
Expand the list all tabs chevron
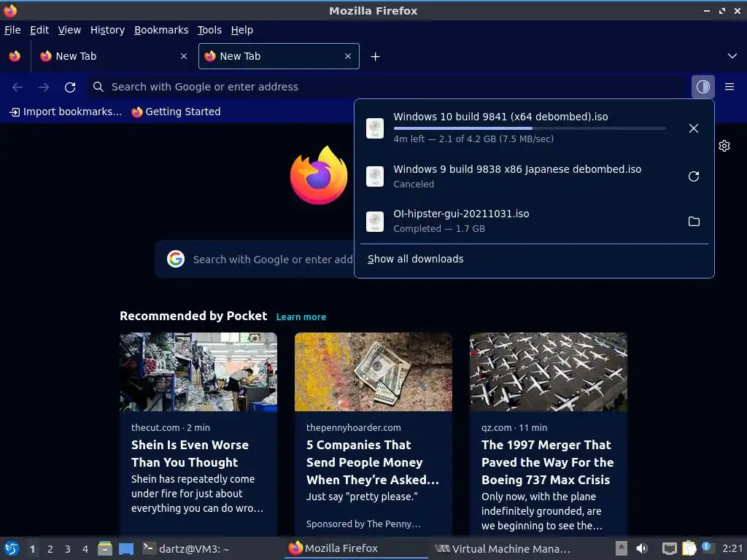click(732, 56)
